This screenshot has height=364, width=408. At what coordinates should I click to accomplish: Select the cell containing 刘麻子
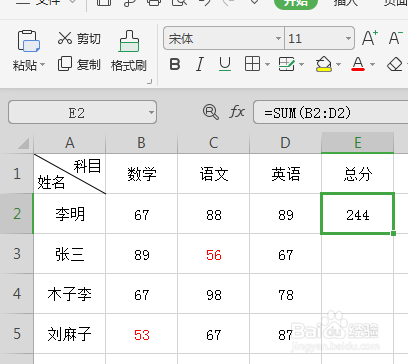pyautogui.click(x=70, y=334)
